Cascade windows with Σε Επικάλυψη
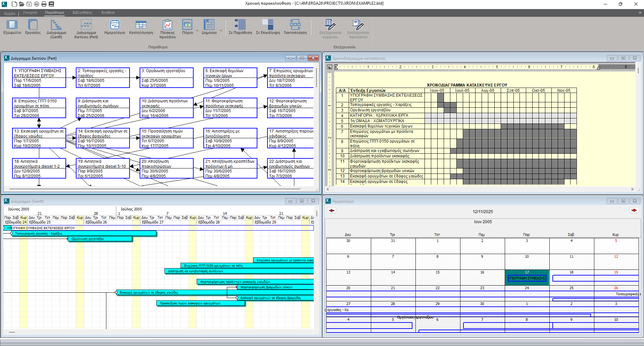This screenshot has width=644, height=346. coord(267,27)
